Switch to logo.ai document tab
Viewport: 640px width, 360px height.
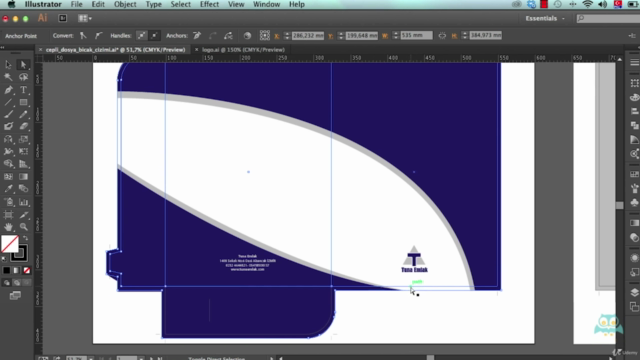(x=243, y=49)
